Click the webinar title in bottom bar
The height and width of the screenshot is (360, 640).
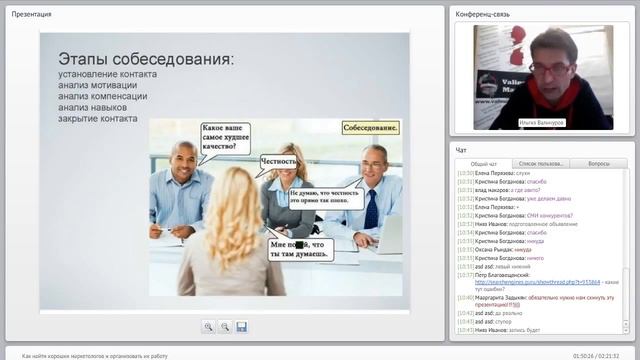(95, 356)
